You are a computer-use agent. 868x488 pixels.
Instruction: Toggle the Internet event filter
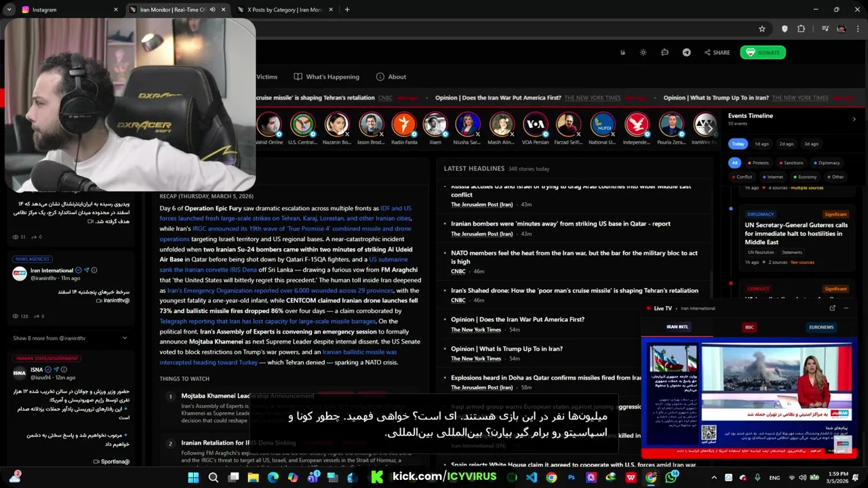[x=772, y=177]
